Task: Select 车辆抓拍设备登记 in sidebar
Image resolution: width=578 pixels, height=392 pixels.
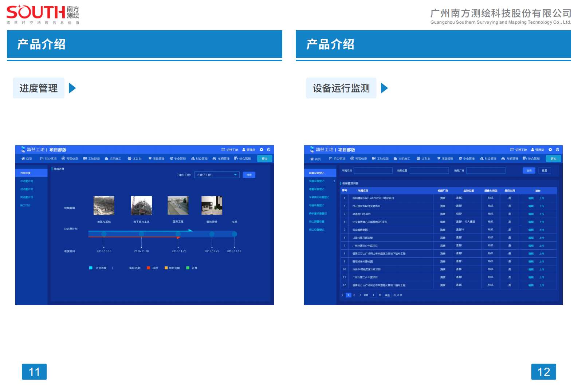Action: click(319, 197)
